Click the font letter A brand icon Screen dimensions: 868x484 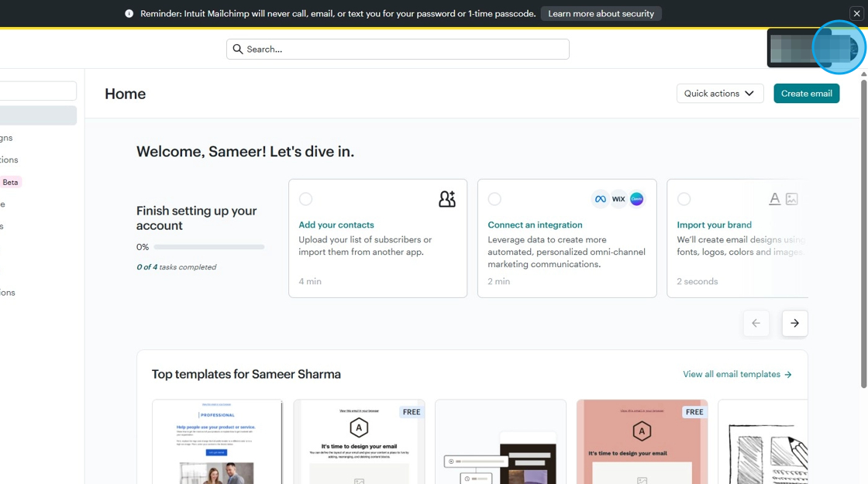pyautogui.click(x=774, y=198)
